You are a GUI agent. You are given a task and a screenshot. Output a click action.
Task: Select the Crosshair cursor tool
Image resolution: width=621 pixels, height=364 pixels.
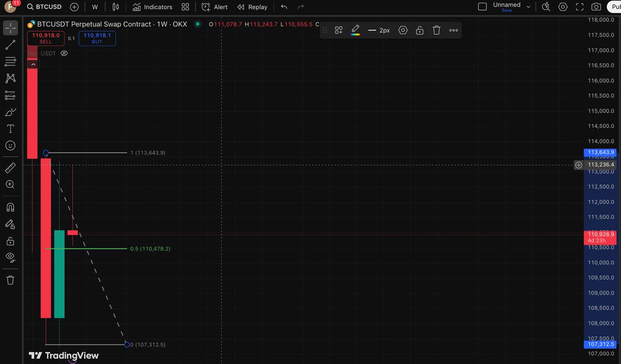(x=10, y=27)
